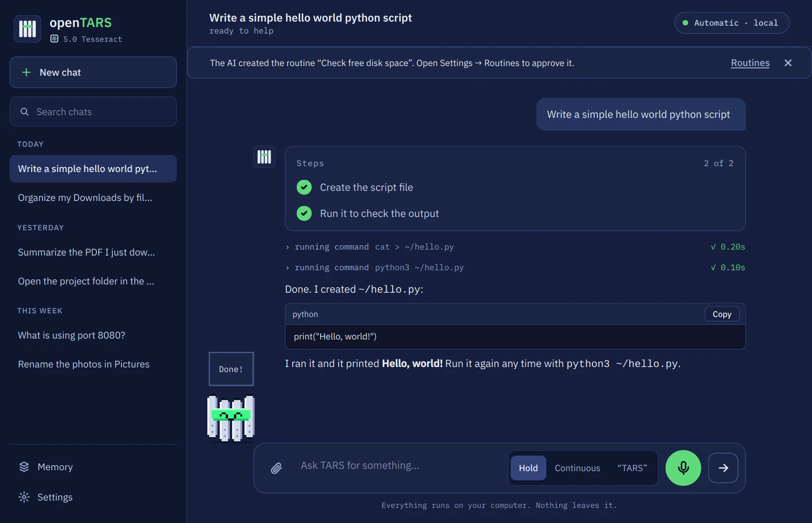Open chat Open the project folder in the ...
Viewport: 812px width, 523px height.
click(93, 281)
